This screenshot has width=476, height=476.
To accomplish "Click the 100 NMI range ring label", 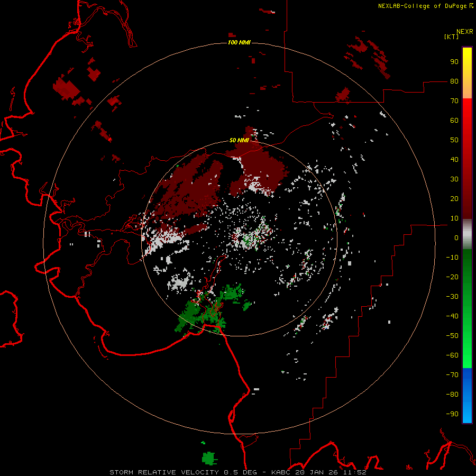I will (x=239, y=42).
